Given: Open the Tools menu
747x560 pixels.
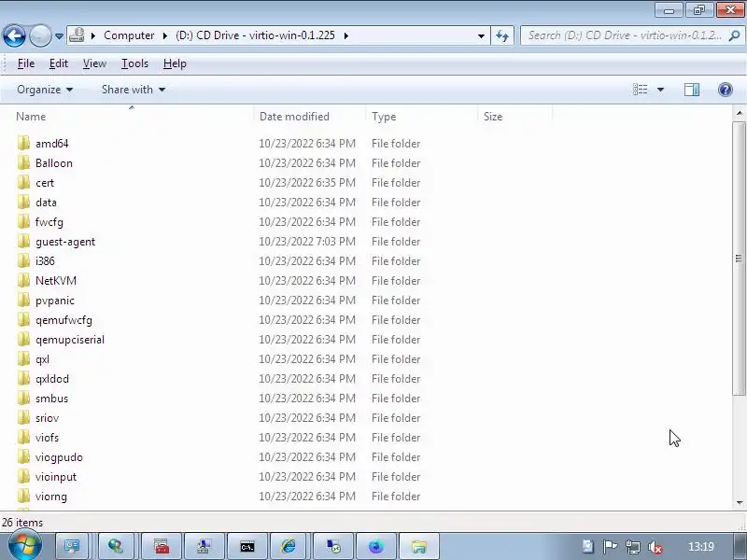Looking at the screenshot, I should [134, 63].
